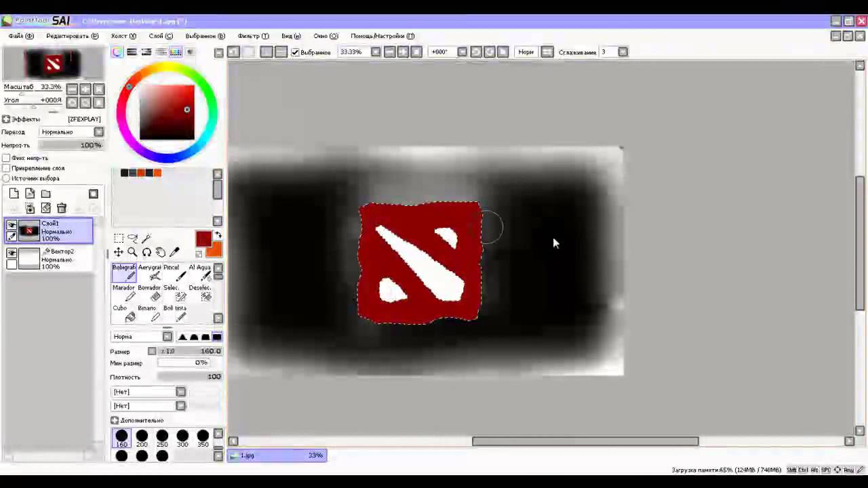Select the move layer tool
Screen dimensions: 868x488
pos(119,252)
